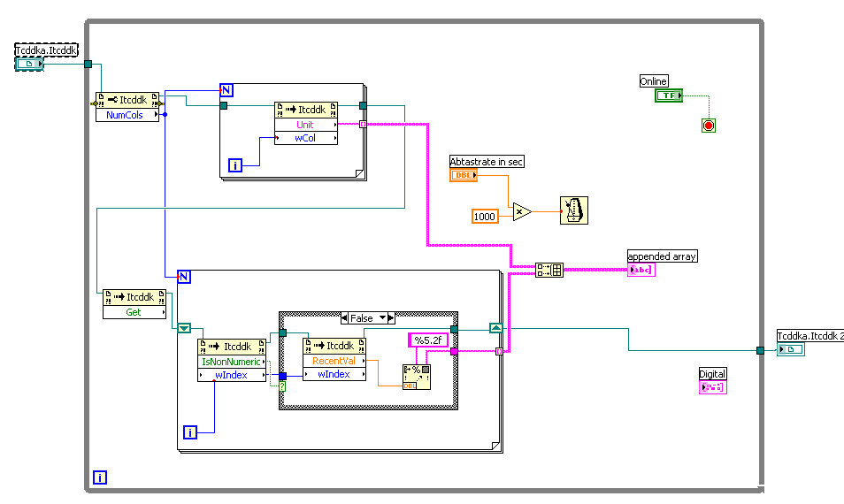
Task: Select the RecentVal property row
Action: pyautogui.click(x=334, y=361)
